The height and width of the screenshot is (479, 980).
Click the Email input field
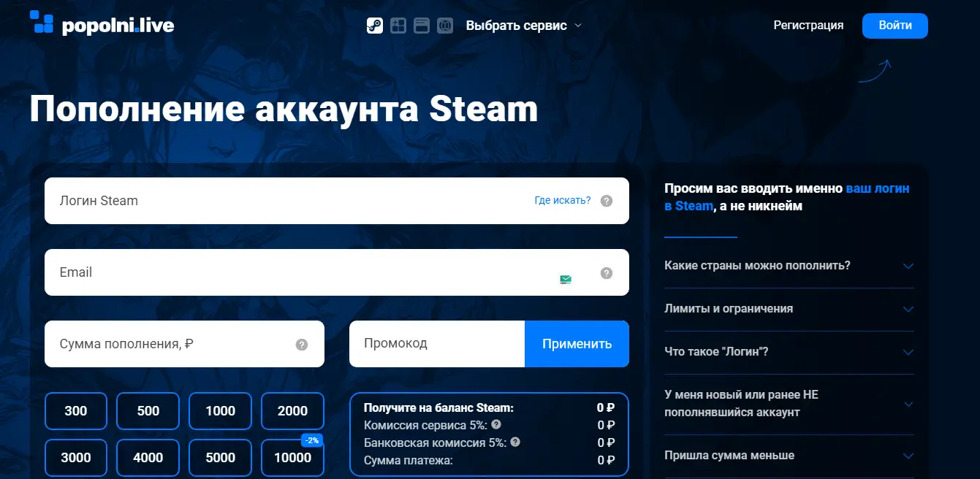337,272
